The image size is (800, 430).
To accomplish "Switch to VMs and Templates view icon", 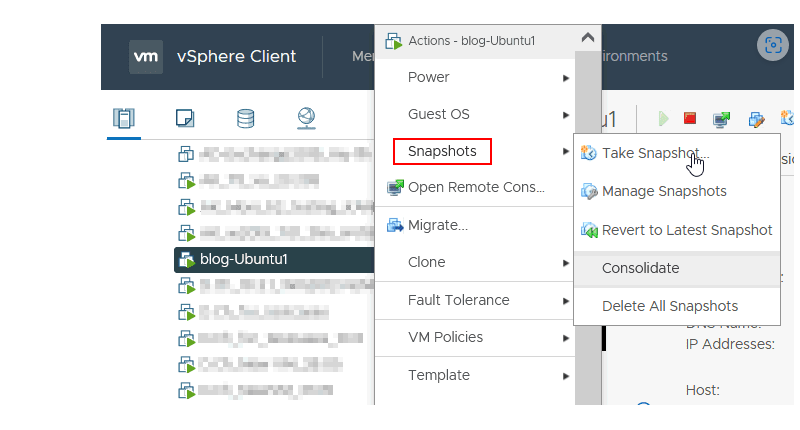I will 185,119.
